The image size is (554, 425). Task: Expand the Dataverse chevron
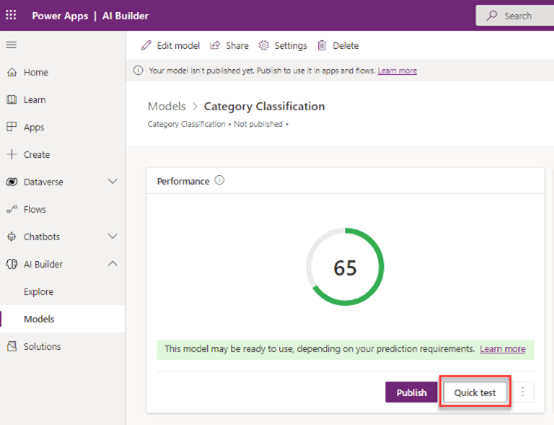coord(112,182)
